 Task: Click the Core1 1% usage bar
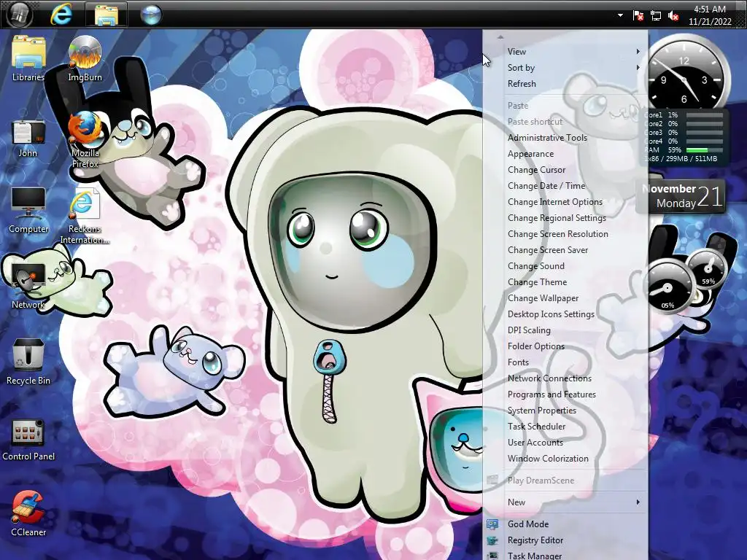[704, 115]
